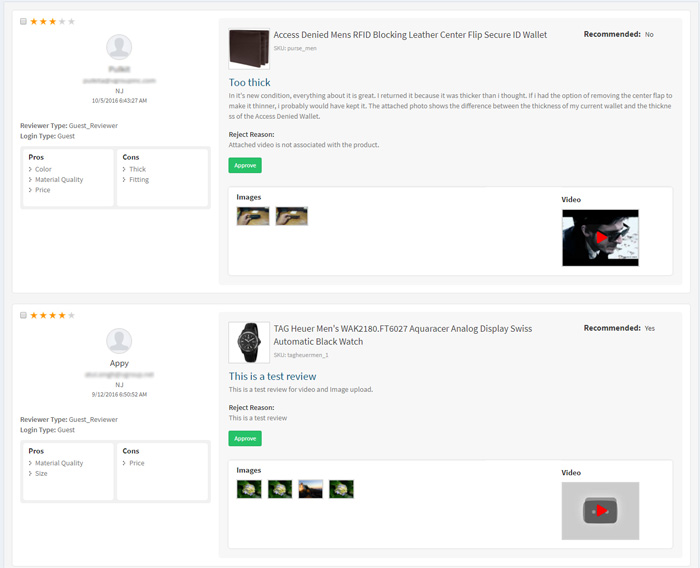Select 'Fitting' in the wallet review Cons

[x=139, y=180]
